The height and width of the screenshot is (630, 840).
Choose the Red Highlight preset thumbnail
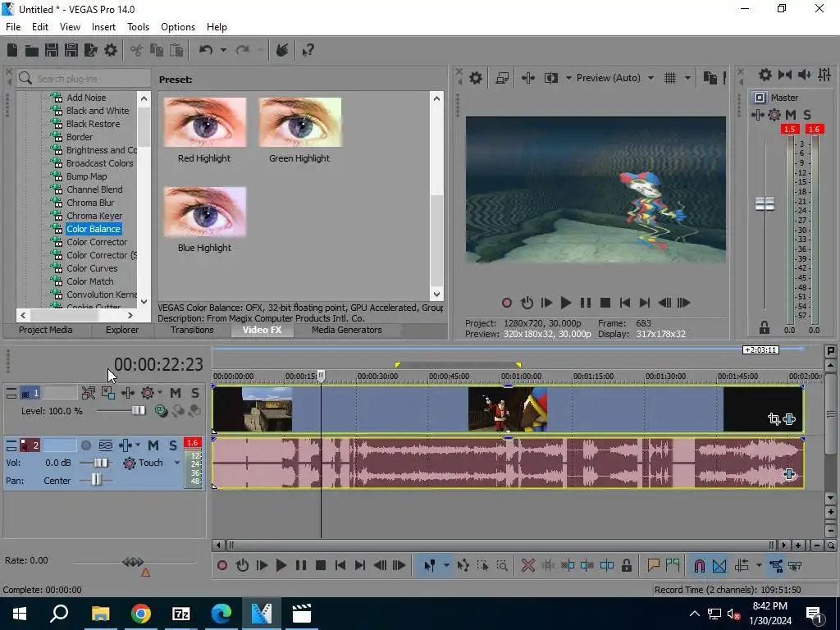coord(204,122)
